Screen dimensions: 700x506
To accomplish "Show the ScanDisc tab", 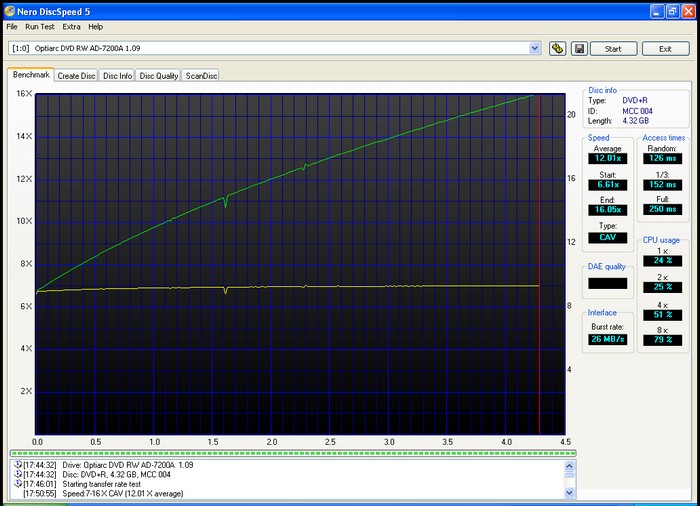I will [x=201, y=76].
